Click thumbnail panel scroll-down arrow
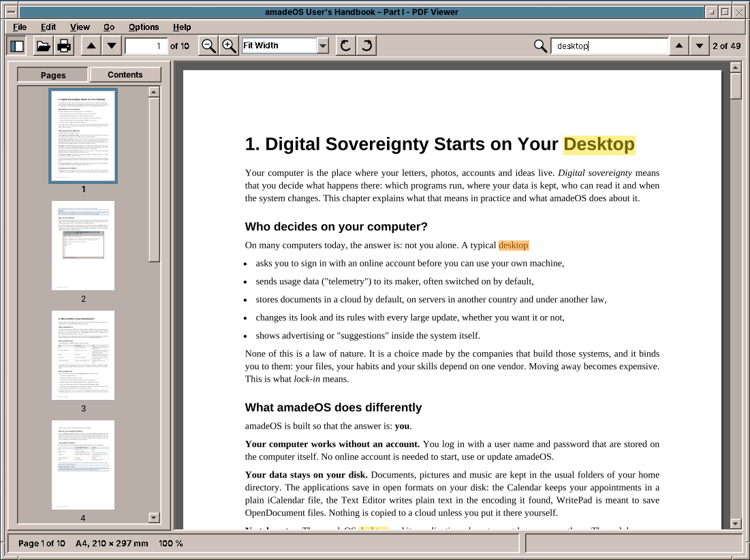 click(154, 518)
